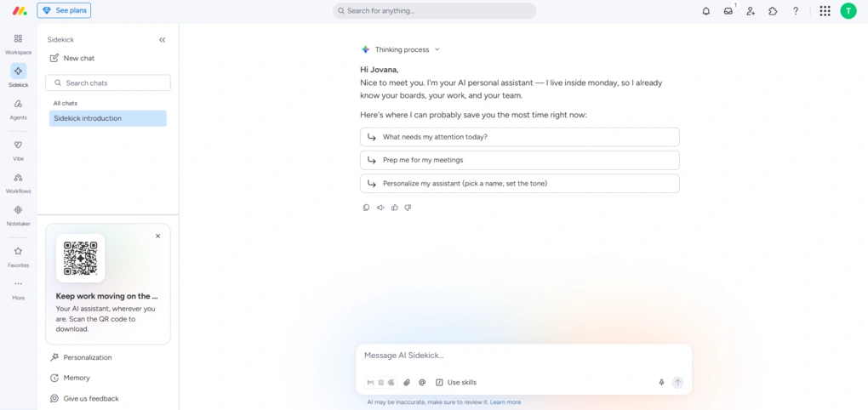Image resolution: width=868 pixels, height=410 pixels.
Task: Click the QR code image
Action: point(80,258)
